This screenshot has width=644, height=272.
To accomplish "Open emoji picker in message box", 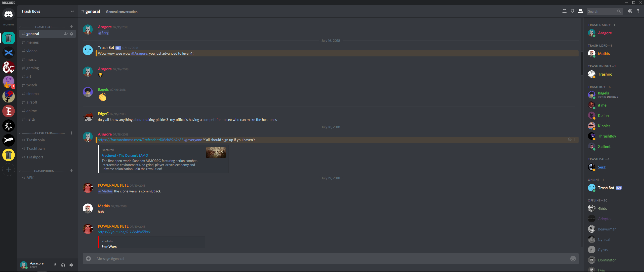I will tap(573, 259).
